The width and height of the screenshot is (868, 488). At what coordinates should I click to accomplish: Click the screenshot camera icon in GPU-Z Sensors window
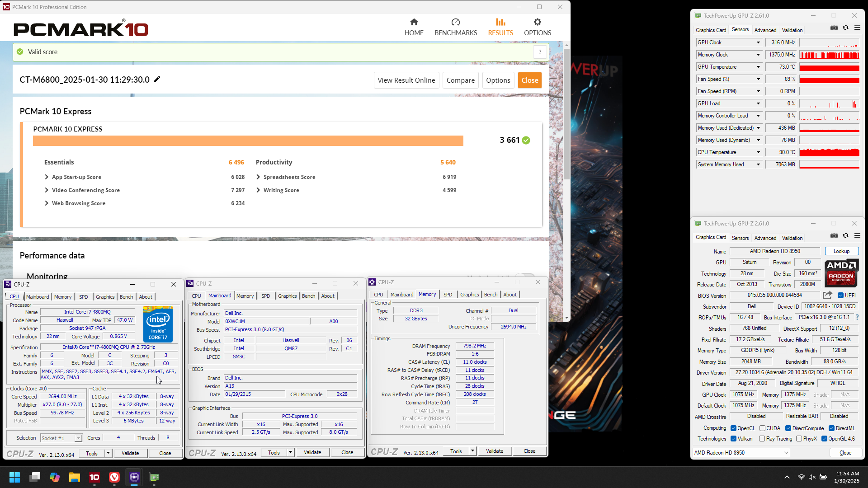pyautogui.click(x=834, y=28)
